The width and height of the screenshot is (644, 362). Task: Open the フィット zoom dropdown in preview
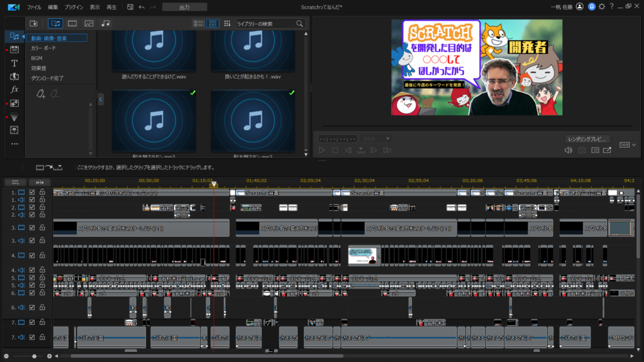376,139
